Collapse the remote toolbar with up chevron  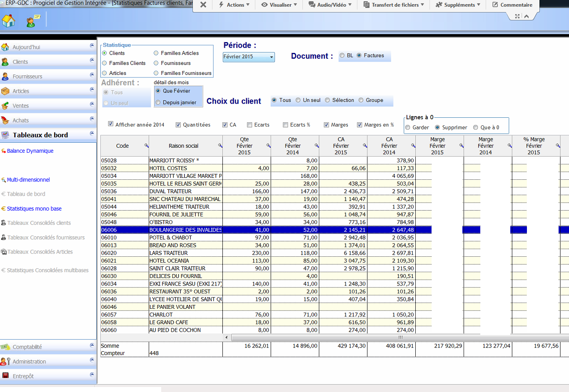527,16
